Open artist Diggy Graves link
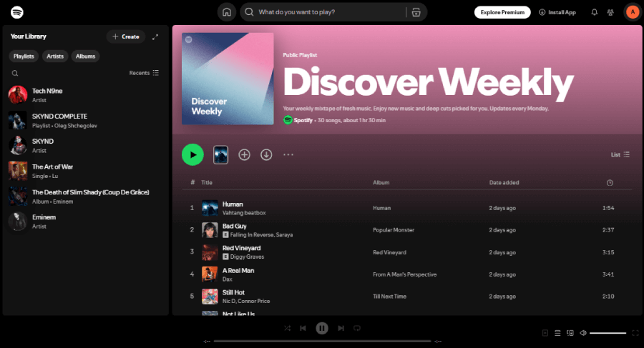This screenshot has height=348, width=644. [x=247, y=257]
